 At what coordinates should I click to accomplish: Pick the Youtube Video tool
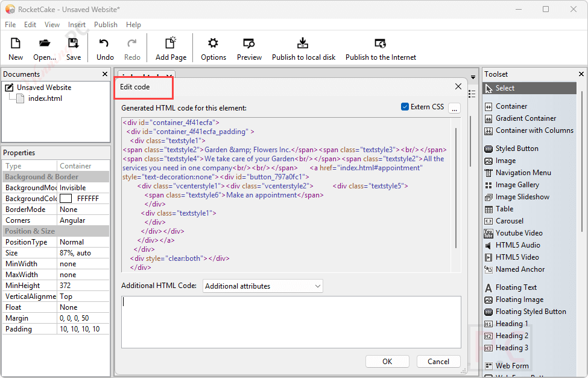pyautogui.click(x=513, y=233)
